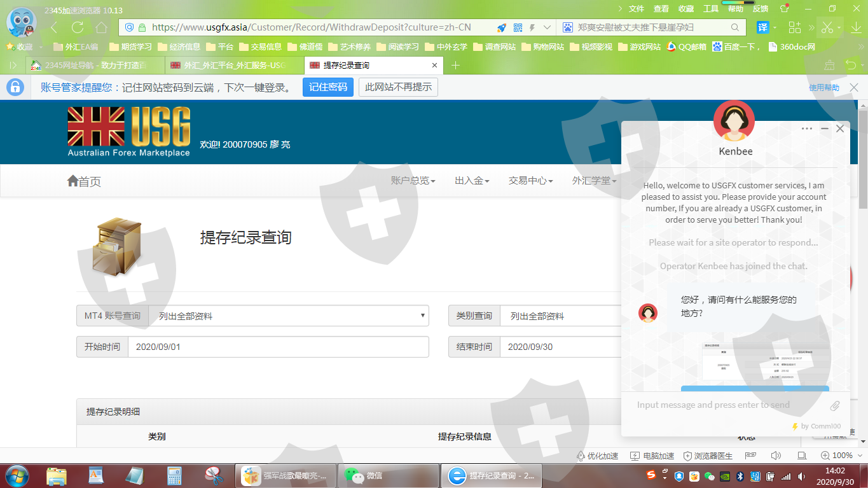Viewport: 868px width, 488px height.
Task: Click the browser refresh icon
Action: pyautogui.click(x=78, y=27)
